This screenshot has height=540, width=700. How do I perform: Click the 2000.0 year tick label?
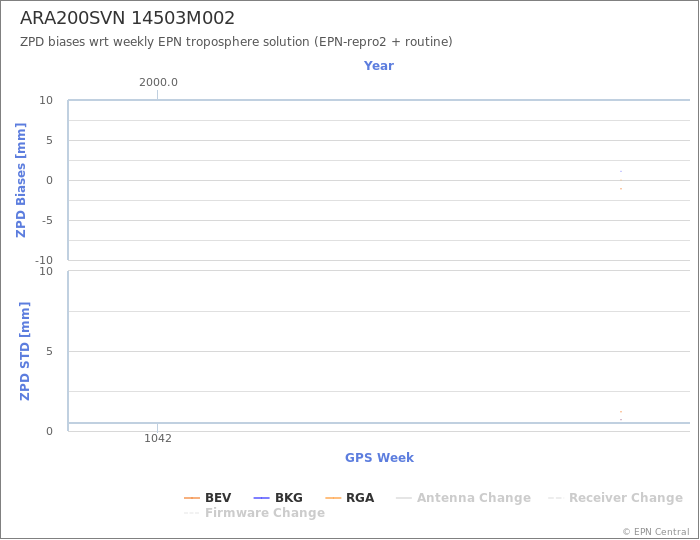pyautogui.click(x=158, y=82)
